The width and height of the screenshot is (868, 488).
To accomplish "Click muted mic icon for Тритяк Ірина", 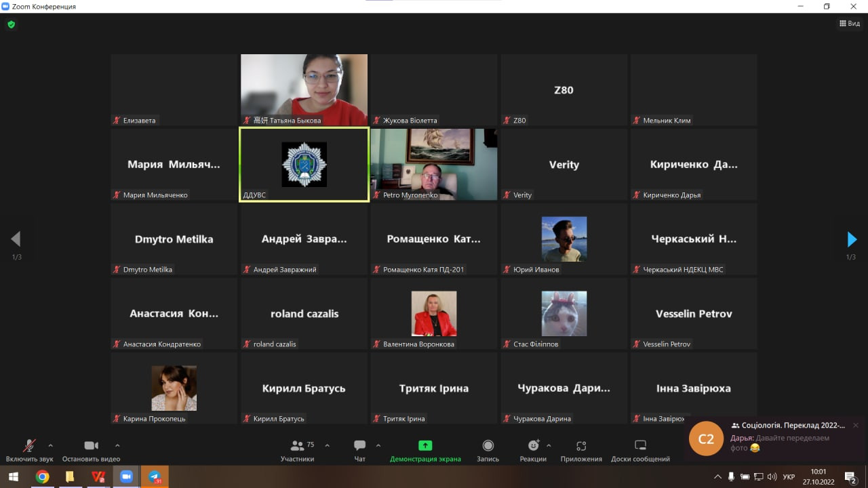I will pos(377,419).
